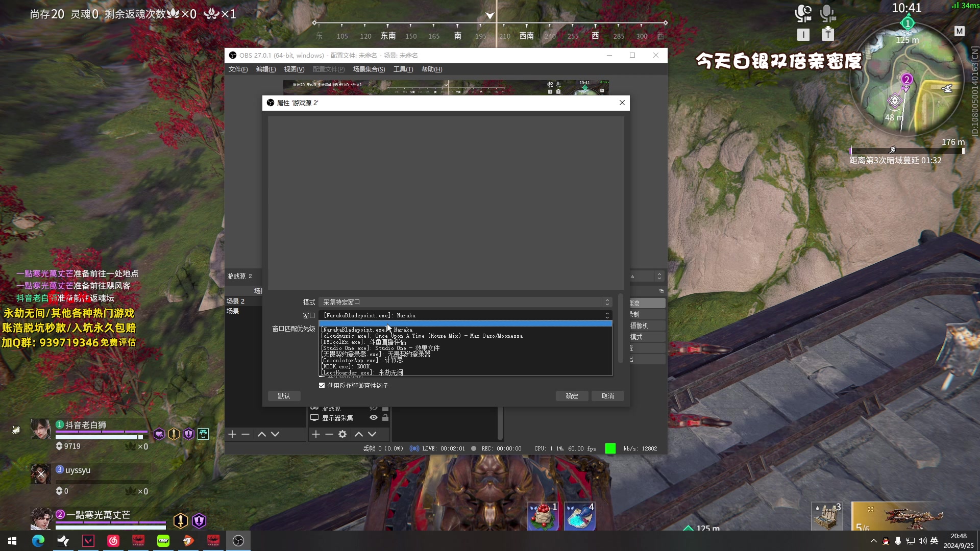
Task: Toggle visibility eye for 显示器采集 source
Action: (x=374, y=418)
